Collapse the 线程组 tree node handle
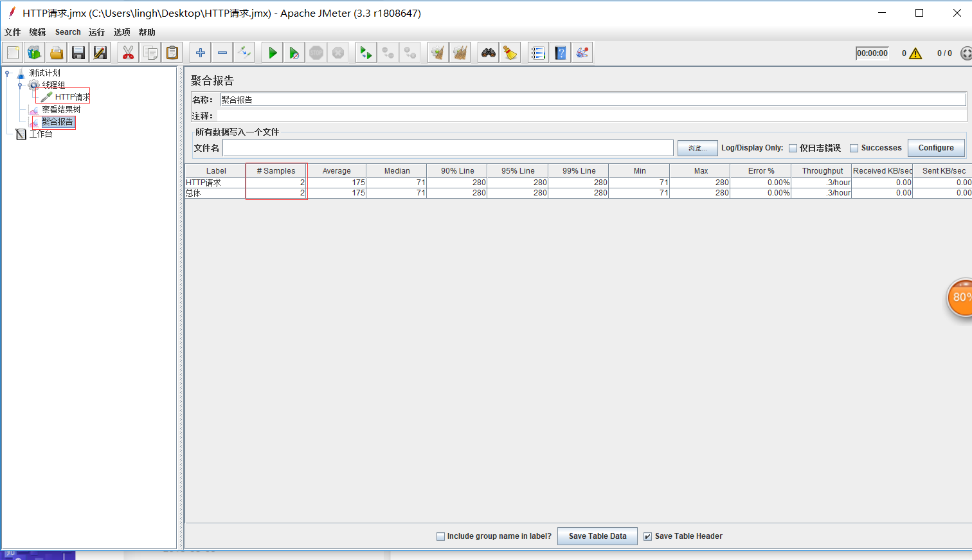 (x=20, y=86)
